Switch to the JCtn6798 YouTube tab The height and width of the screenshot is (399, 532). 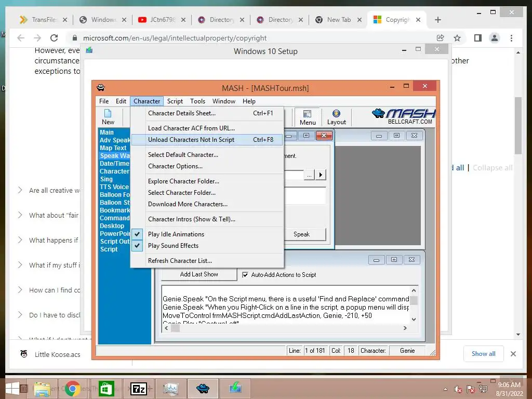(161, 20)
